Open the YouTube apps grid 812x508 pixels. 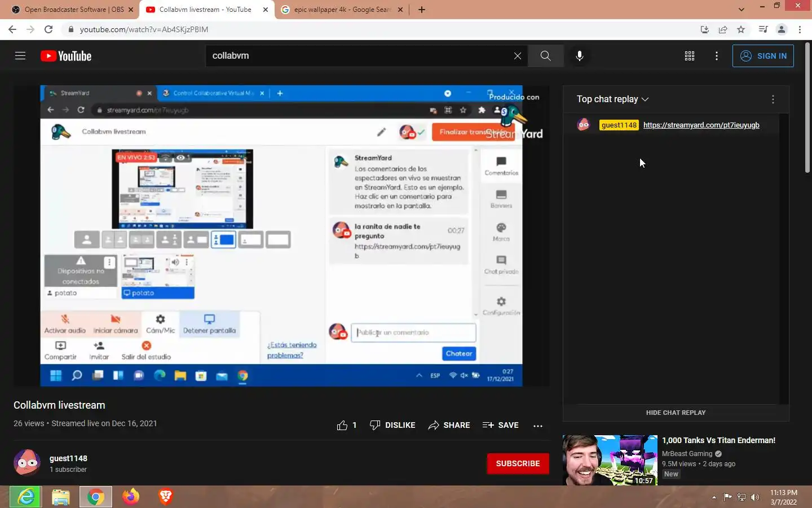tap(689, 56)
